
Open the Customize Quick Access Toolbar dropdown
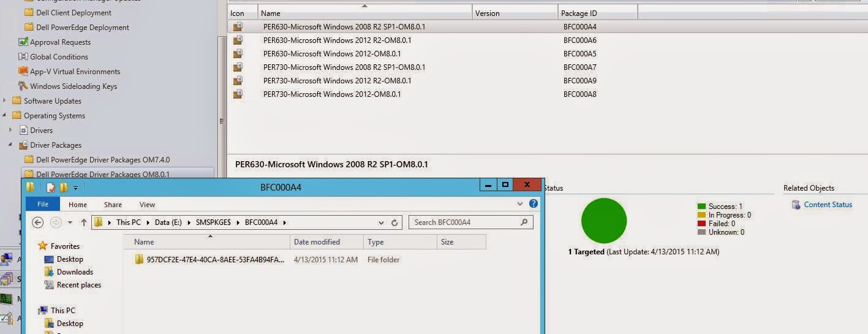pyautogui.click(x=75, y=188)
